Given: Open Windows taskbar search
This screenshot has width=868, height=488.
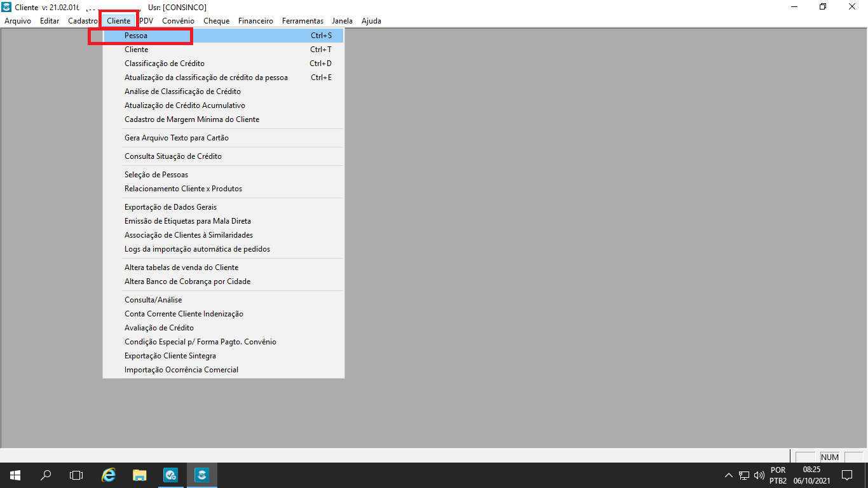Looking at the screenshot, I should (x=46, y=475).
